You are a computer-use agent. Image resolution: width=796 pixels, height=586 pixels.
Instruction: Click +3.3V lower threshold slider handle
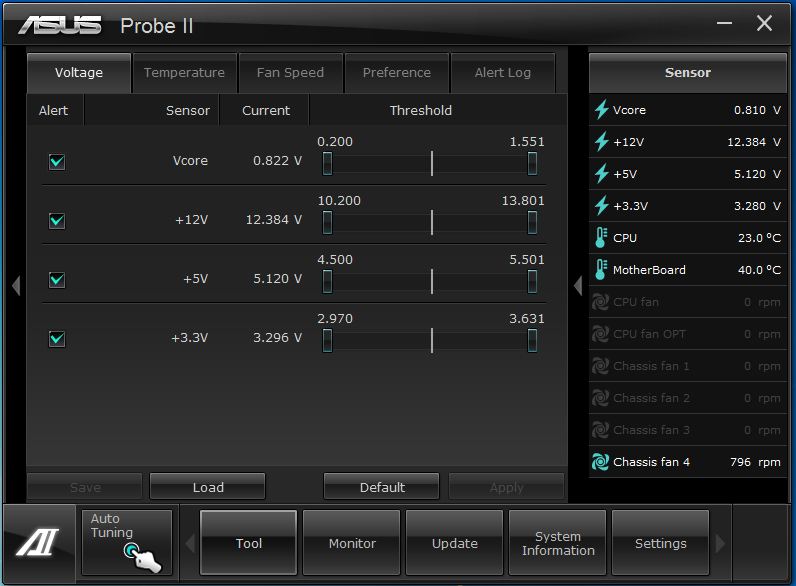pos(327,340)
